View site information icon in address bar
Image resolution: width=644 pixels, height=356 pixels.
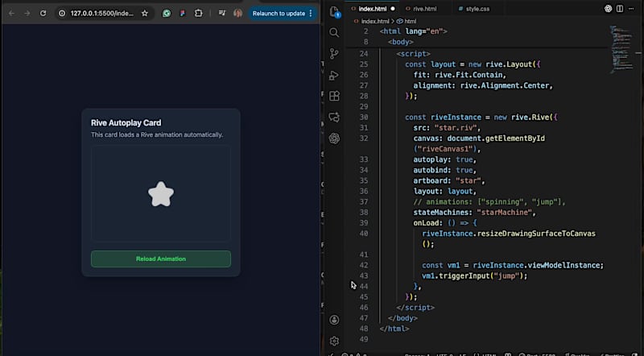tap(62, 14)
